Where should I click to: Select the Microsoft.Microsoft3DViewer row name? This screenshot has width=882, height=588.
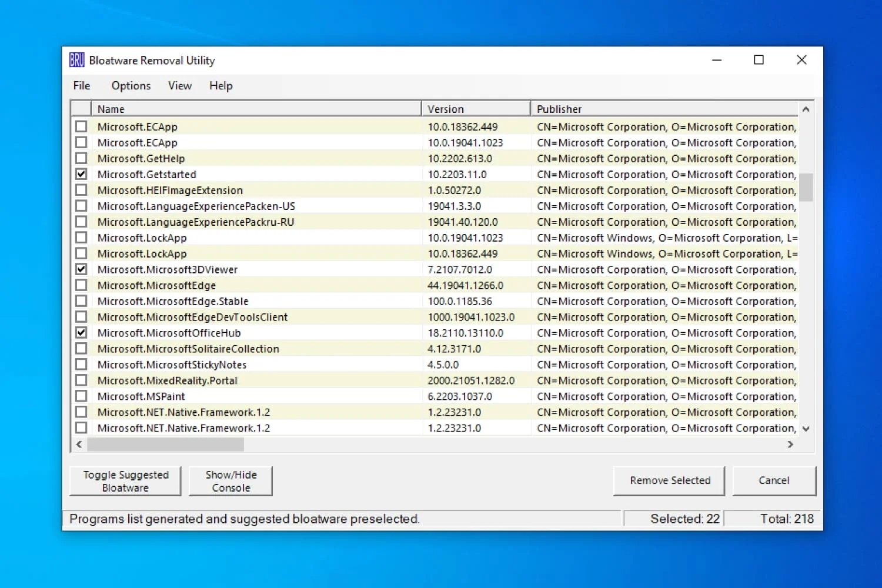(168, 269)
